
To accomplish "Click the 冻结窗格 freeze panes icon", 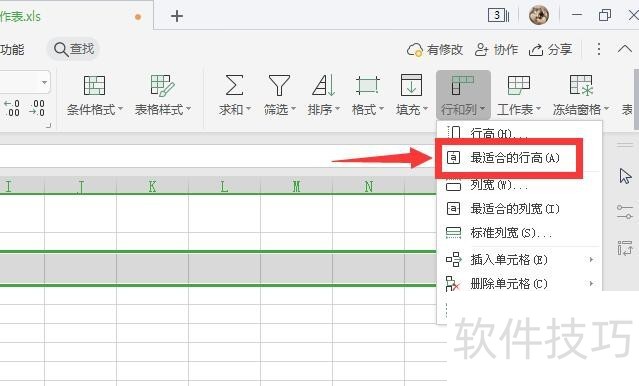I will coord(581,85).
